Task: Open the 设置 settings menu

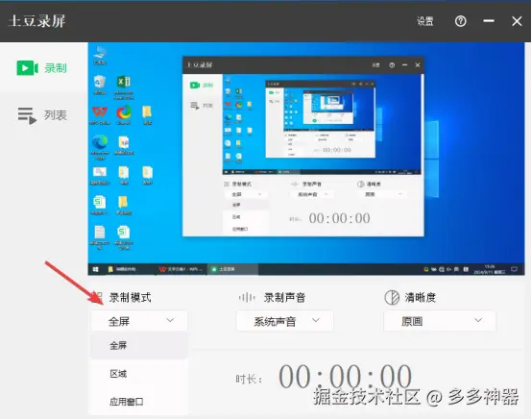Action: pyautogui.click(x=425, y=21)
